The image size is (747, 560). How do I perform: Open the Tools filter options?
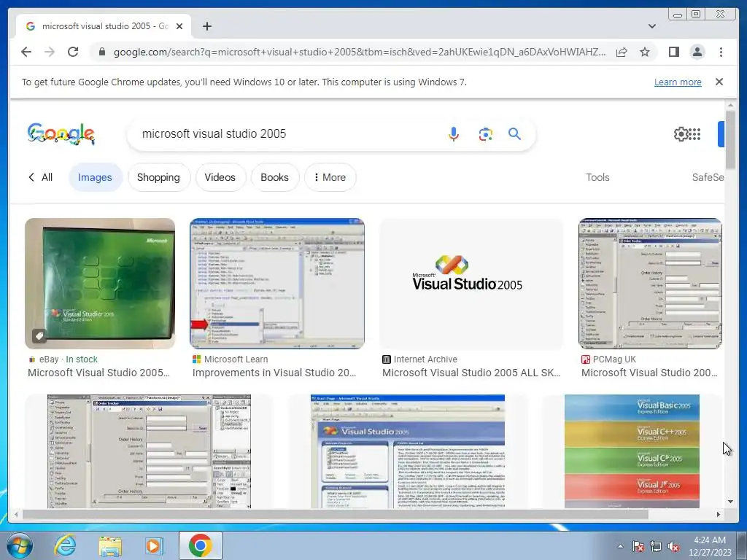click(x=597, y=177)
